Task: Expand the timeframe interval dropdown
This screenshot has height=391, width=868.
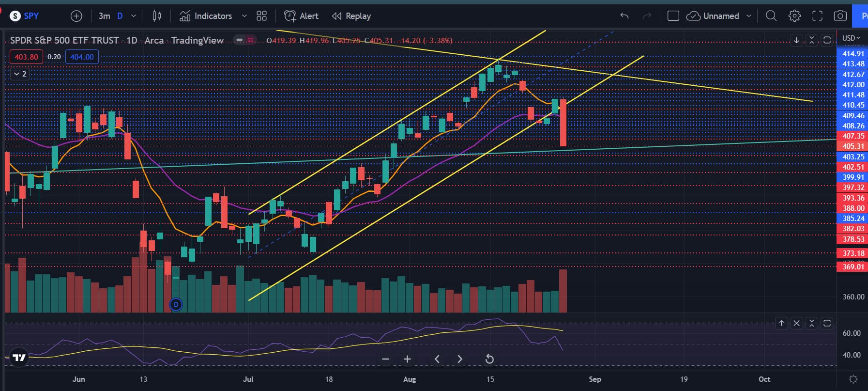Action: (x=134, y=16)
